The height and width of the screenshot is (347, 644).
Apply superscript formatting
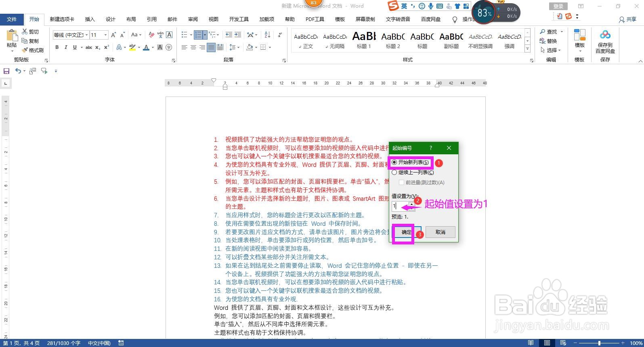pyautogui.click(x=107, y=47)
